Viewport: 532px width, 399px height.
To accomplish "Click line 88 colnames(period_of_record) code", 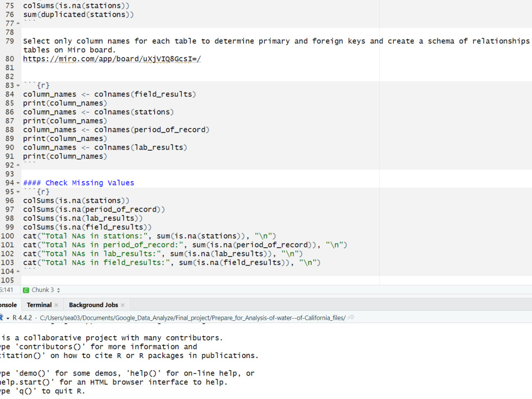I will pos(116,130).
